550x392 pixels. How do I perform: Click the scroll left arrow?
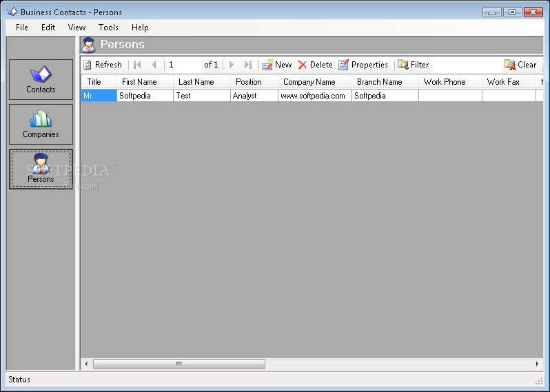[86, 364]
